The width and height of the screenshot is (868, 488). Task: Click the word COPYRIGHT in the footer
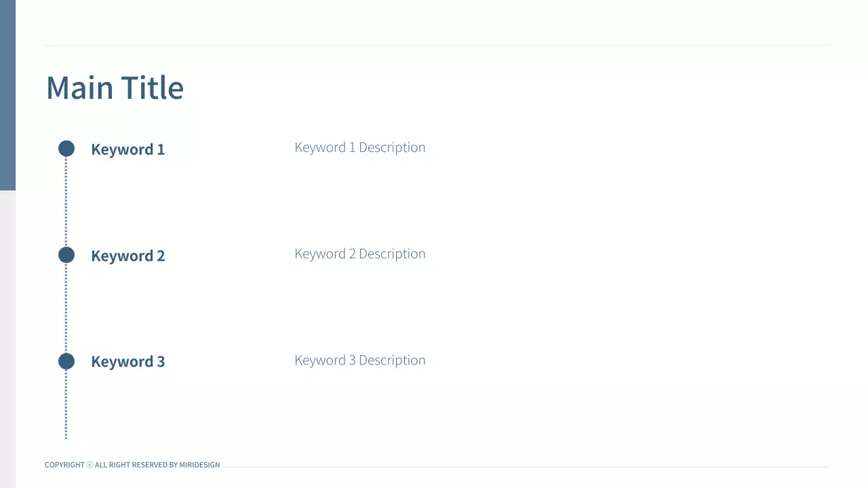(x=64, y=465)
